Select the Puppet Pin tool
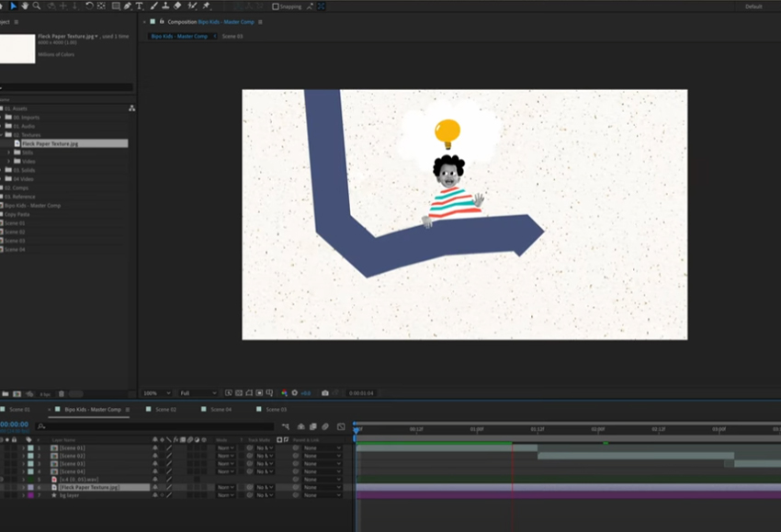This screenshot has width=781, height=532. [206, 6]
